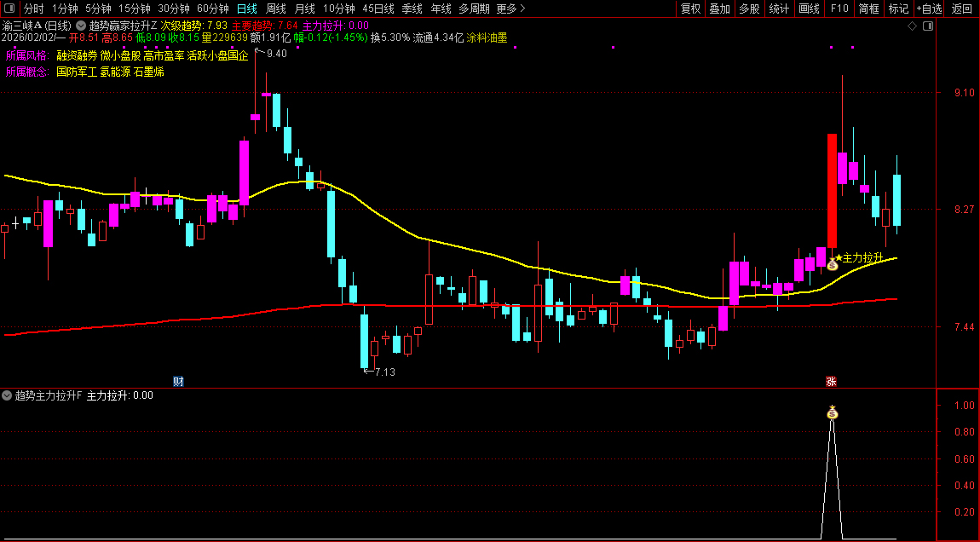This screenshot has height=542, width=980.
Task: Open the 多股 multi-stock view
Action: [749, 9]
